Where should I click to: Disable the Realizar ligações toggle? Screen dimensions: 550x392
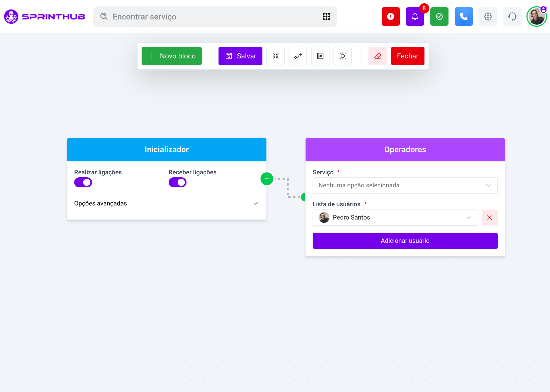point(83,182)
